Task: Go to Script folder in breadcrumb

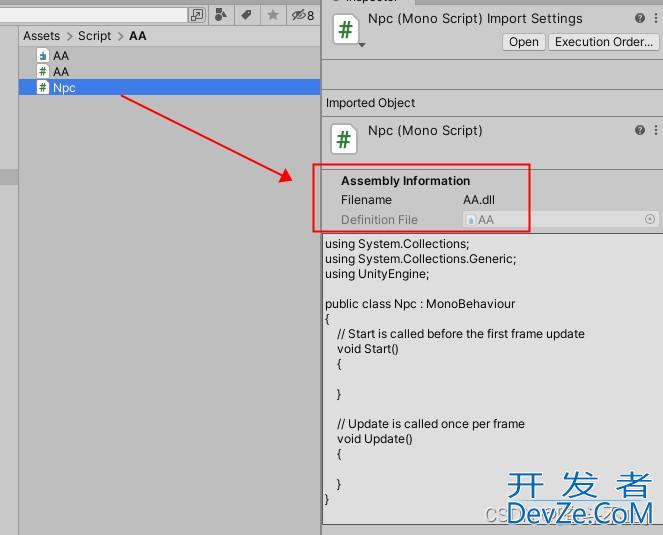Action: pos(94,36)
